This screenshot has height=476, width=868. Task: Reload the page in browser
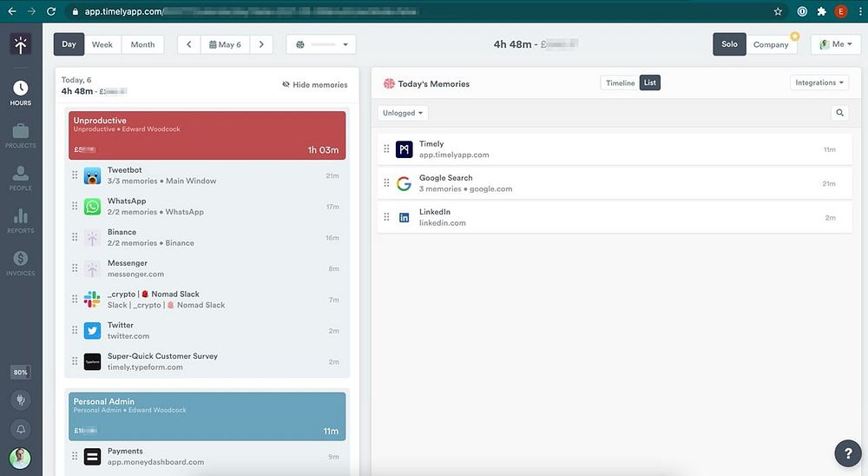click(51, 11)
